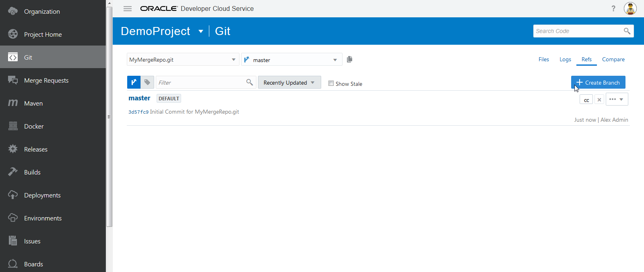Click the Create Branch button
644x272 pixels.
point(598,82)
